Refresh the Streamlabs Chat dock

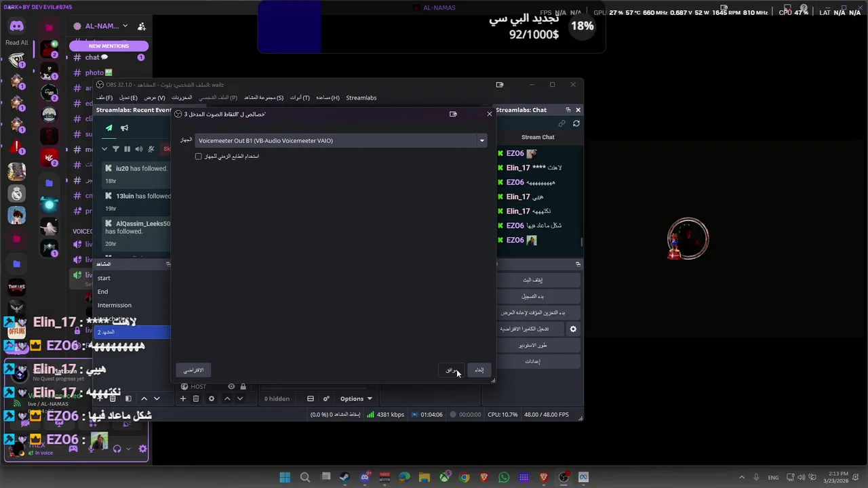pyautogui.click(x=576, y=123)
